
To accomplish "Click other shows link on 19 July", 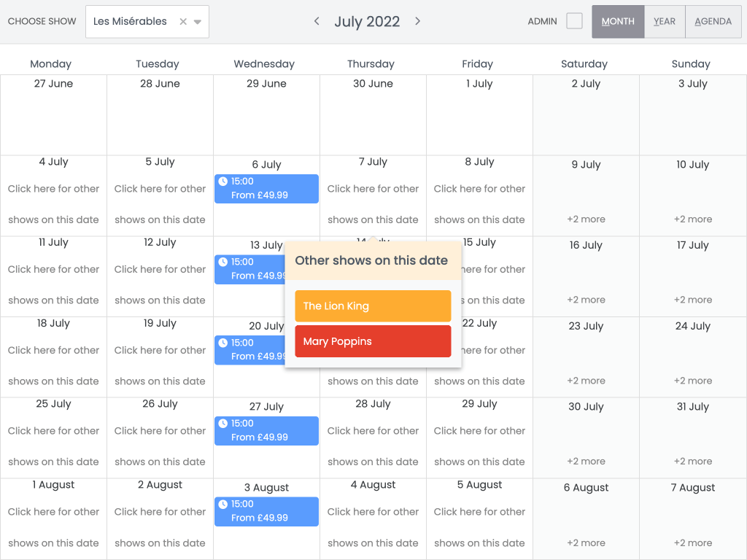I will point(160,365).
